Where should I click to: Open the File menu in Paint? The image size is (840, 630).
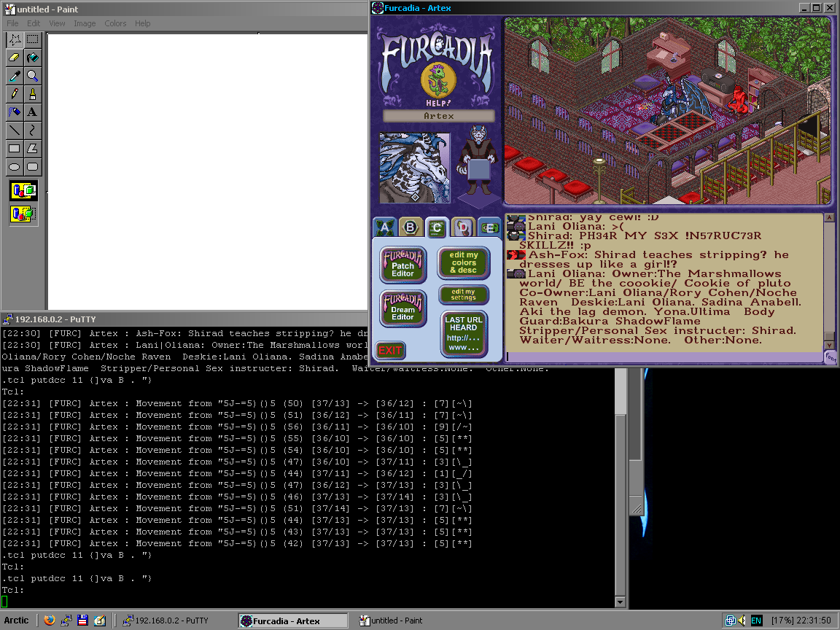pyautogui.click(x=12, y=23)
